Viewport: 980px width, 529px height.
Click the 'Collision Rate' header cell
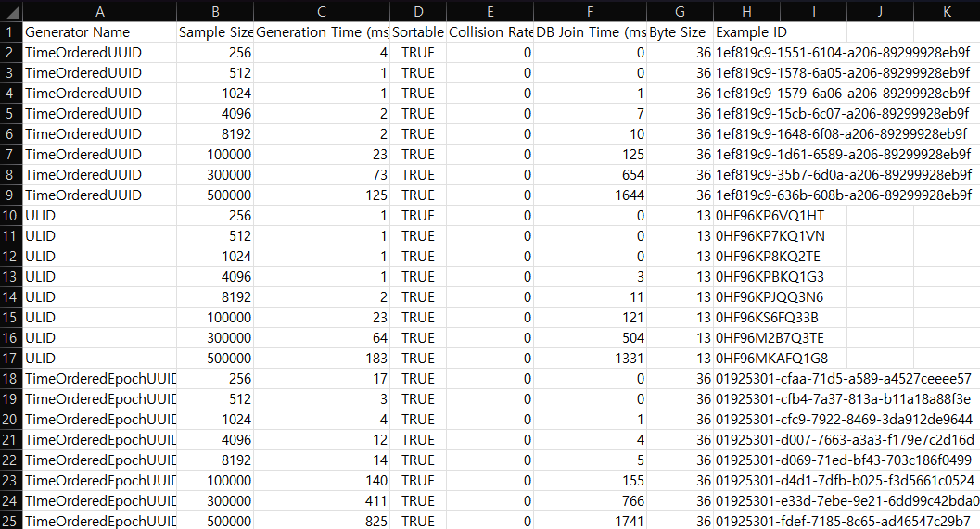[x=490, y=31]
